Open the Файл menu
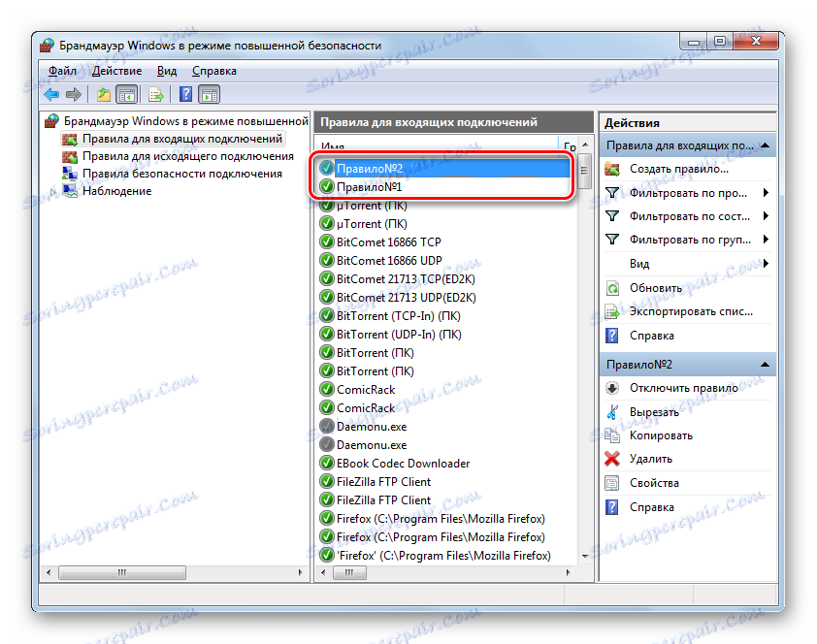The width and height of the screenshot is (817, 644). tap(62, 71)
